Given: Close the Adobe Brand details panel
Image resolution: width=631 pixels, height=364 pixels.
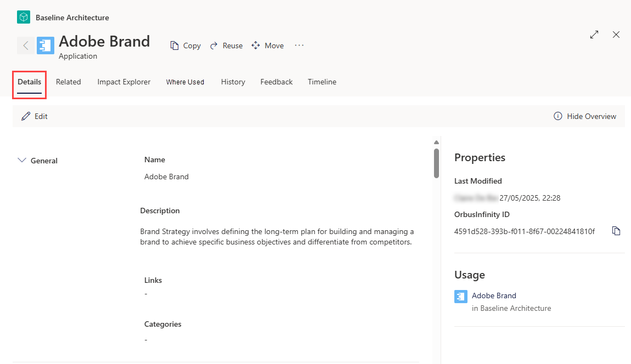Looking at the screenshot, I should coord(616,35).
